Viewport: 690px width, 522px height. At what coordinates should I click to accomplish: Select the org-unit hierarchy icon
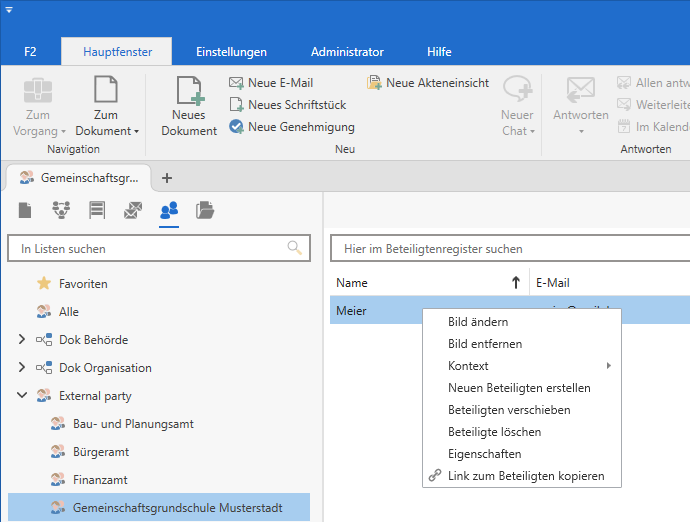(61, 210)
